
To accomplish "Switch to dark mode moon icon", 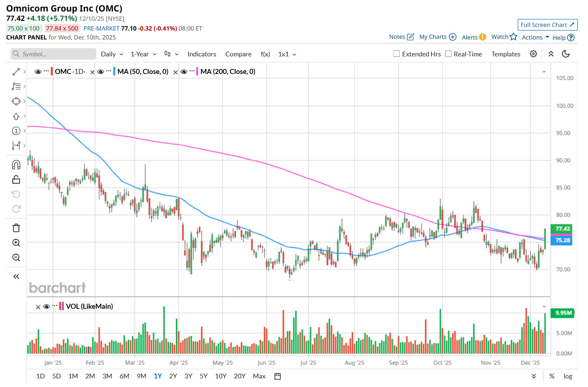I will 566,54.
